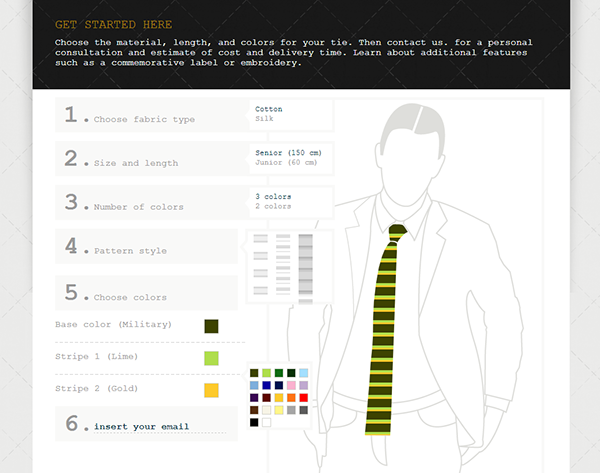Pick royal blue from the palette
The height and width of the screenshot is (473, 600).
tap(267, 385)
